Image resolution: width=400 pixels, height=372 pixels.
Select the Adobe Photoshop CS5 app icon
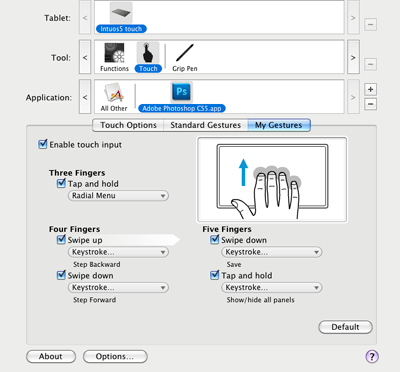coord(181,92)
